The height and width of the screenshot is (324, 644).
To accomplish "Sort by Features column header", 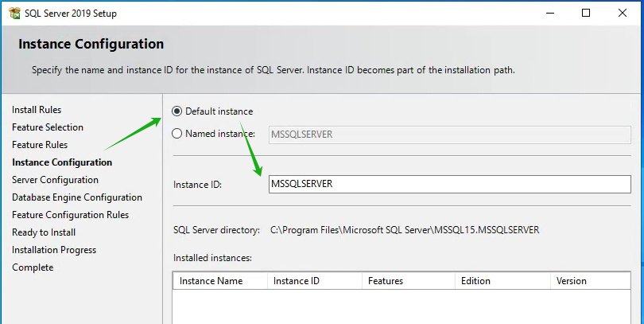I will [x=409, y=281].
